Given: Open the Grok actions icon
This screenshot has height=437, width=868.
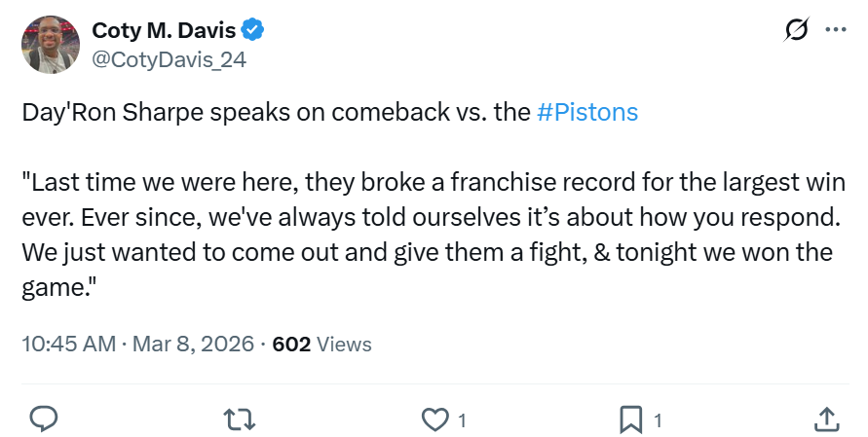Looking at the screenshot, I should coord(796,30).
